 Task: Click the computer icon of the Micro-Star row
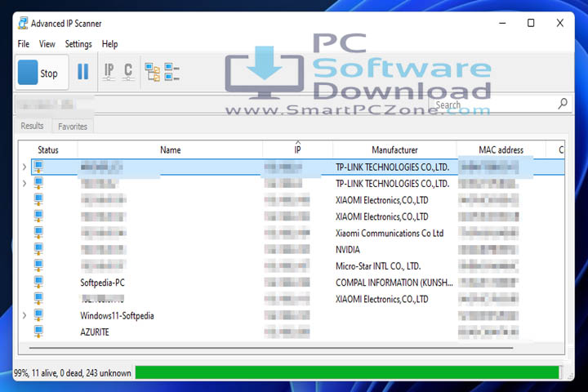click(38, 266)
